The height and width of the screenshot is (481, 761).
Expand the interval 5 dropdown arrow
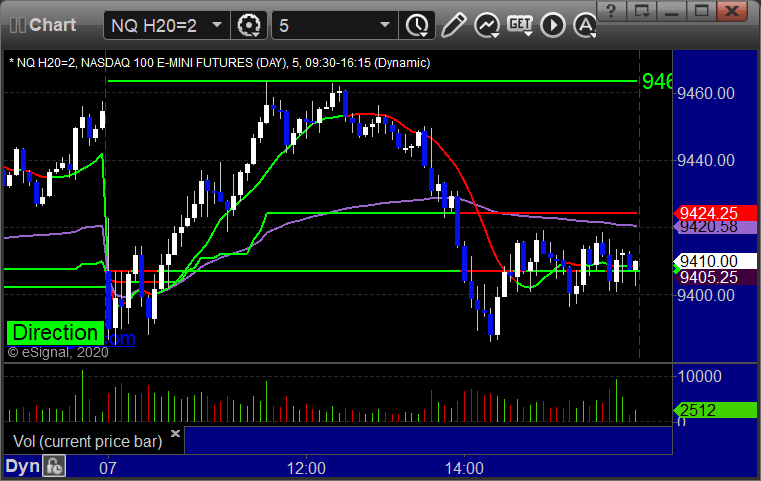(385, 24)
